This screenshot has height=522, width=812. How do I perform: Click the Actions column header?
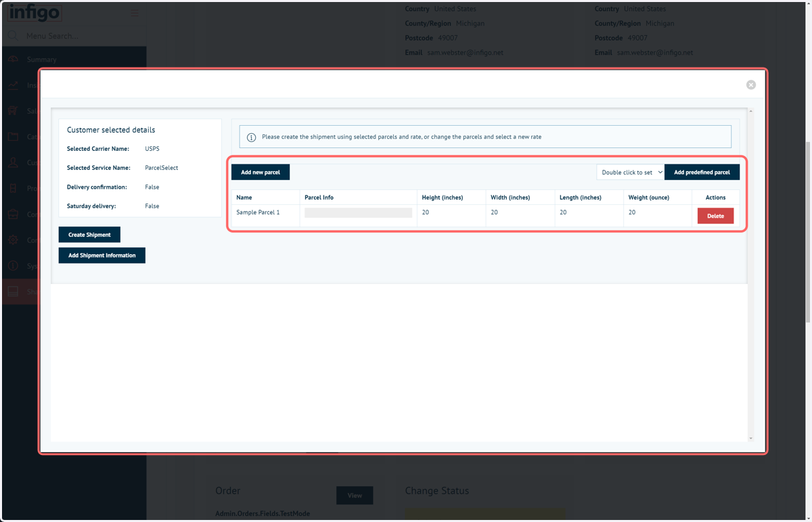pos(715,197)
